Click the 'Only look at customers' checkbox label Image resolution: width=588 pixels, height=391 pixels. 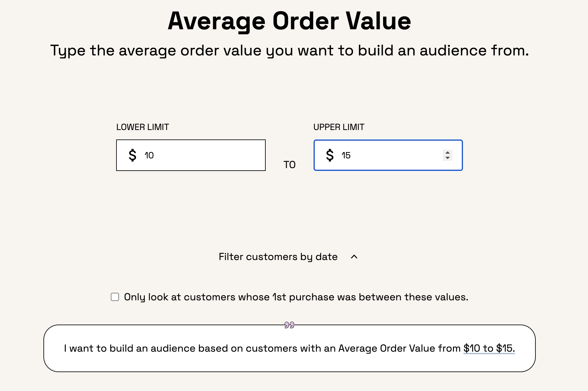296,297
